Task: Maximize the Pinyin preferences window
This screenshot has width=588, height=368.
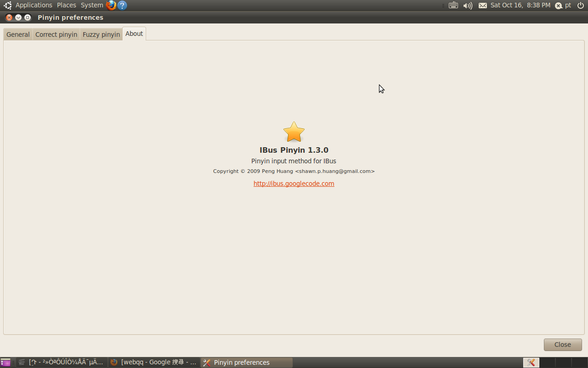Action: coord(28,17)
